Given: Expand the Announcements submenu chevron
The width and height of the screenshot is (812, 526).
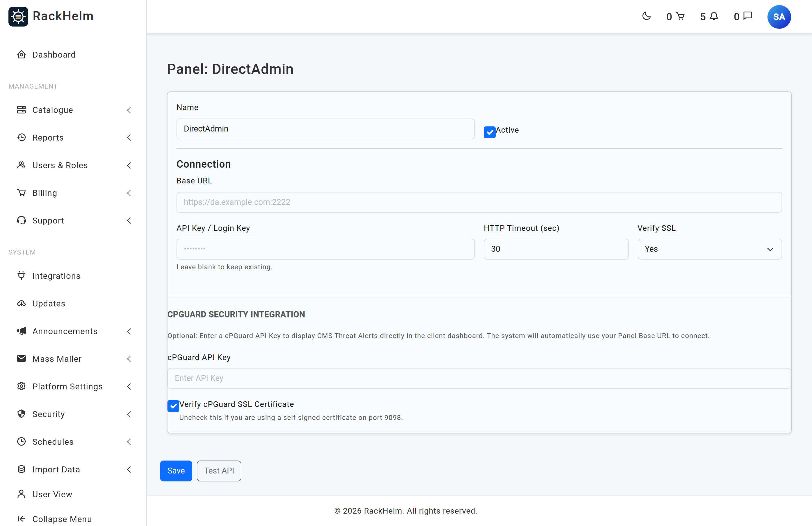Looking at the screenshot, I should tap(129, 331).
